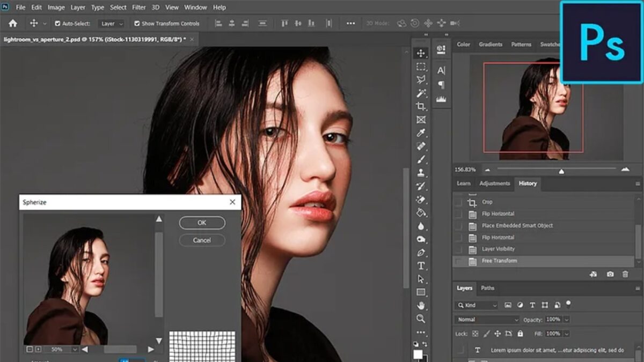The image size is (644, 362).
Task: Switch to the Paths tab
Action: click(x=487, y=288)
